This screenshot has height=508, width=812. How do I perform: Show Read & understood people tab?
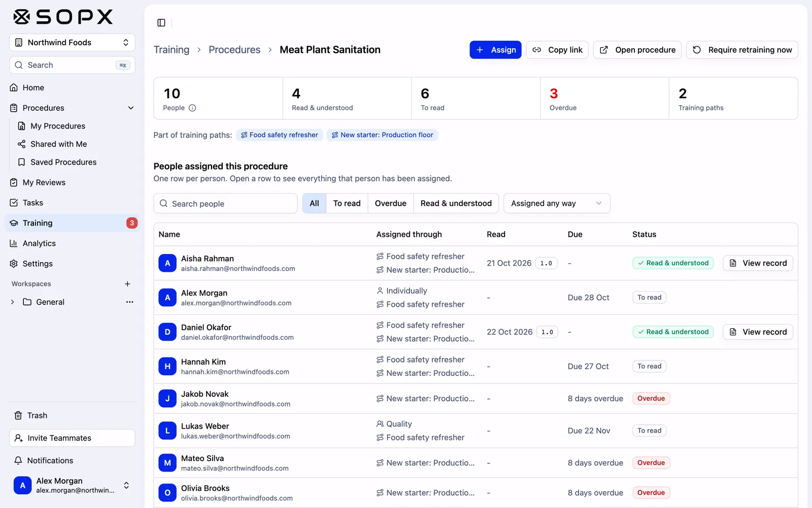coord(456,203)
